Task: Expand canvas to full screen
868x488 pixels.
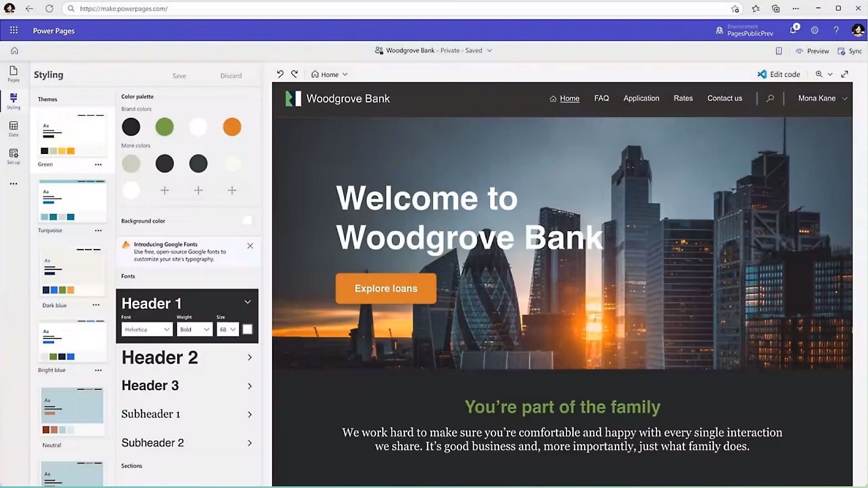Action: click(845, 74)
